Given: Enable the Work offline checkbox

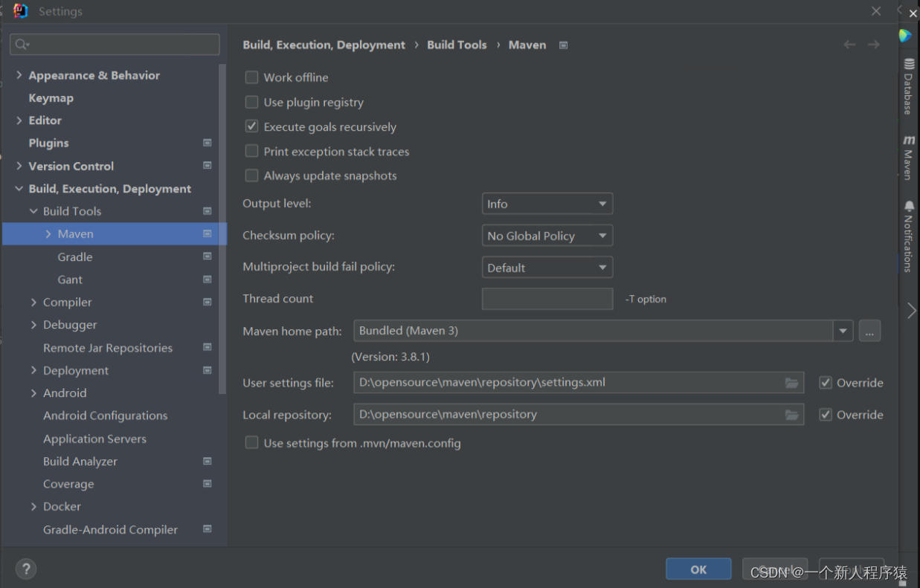Looking at the screenshot, I should [252, 77].
